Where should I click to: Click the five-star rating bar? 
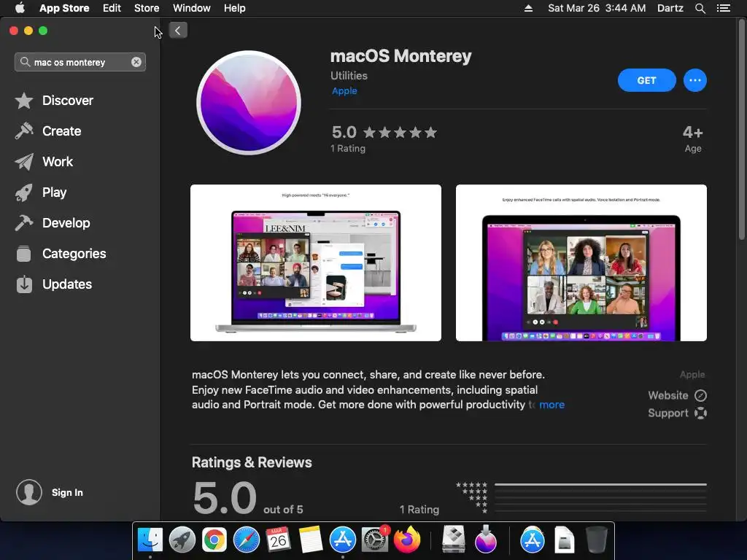coord(600,485)
